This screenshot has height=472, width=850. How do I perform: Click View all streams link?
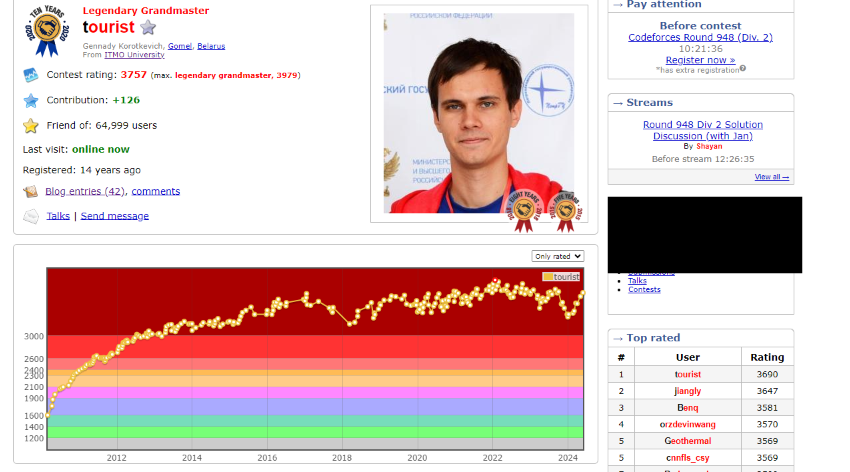pos(771,177)
